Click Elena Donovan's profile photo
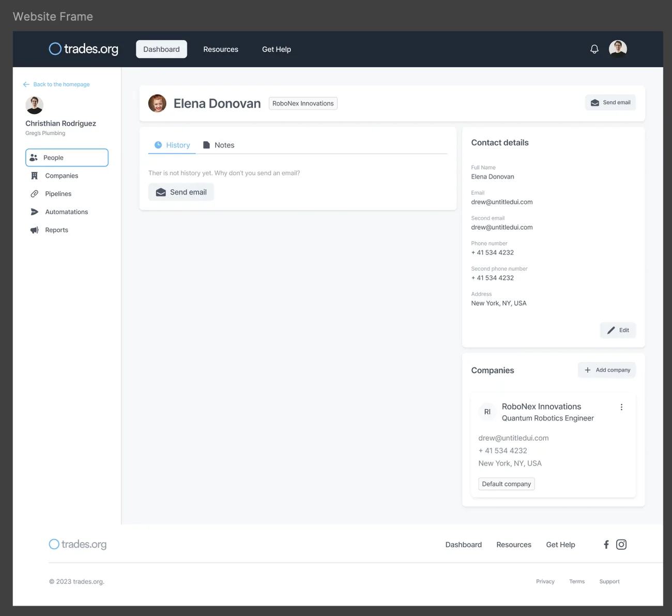 point(157,103)
